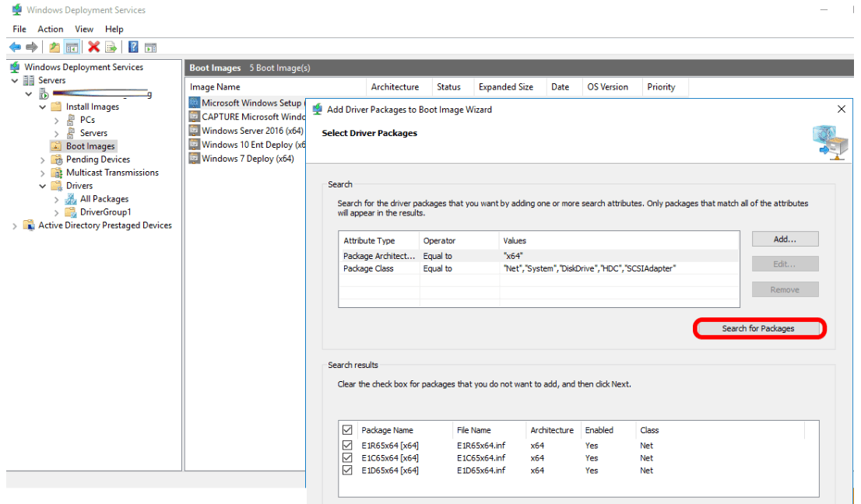This screenshot has width=861, height=504.
Task: Click the Enabled column header in search results
Action: pos(608,430)
